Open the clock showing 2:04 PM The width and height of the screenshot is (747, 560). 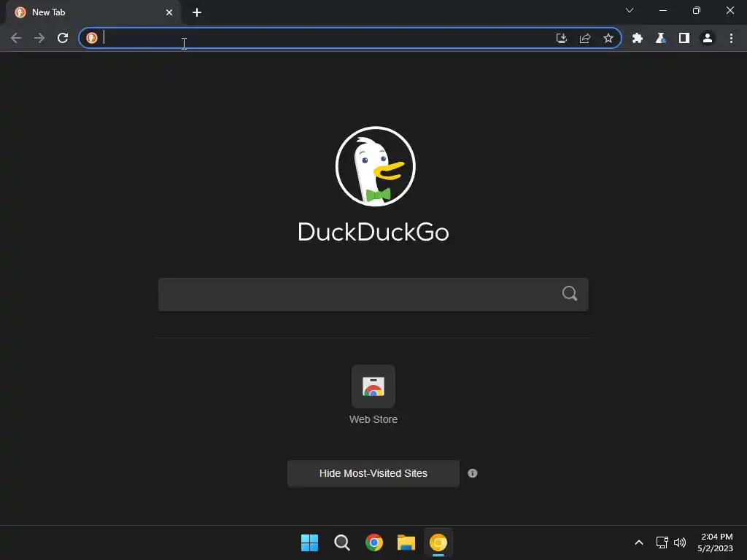point(715,542)
